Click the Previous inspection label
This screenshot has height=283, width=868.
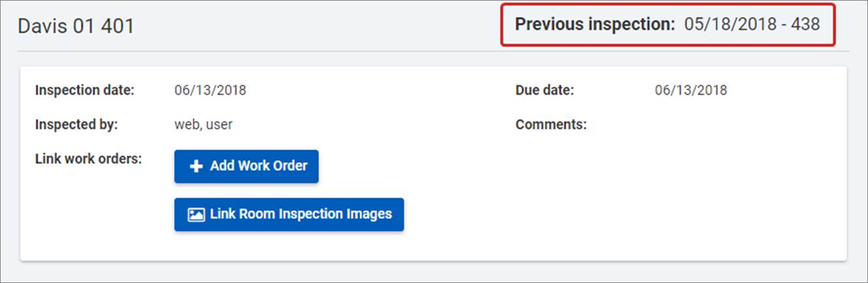point(595,25)
